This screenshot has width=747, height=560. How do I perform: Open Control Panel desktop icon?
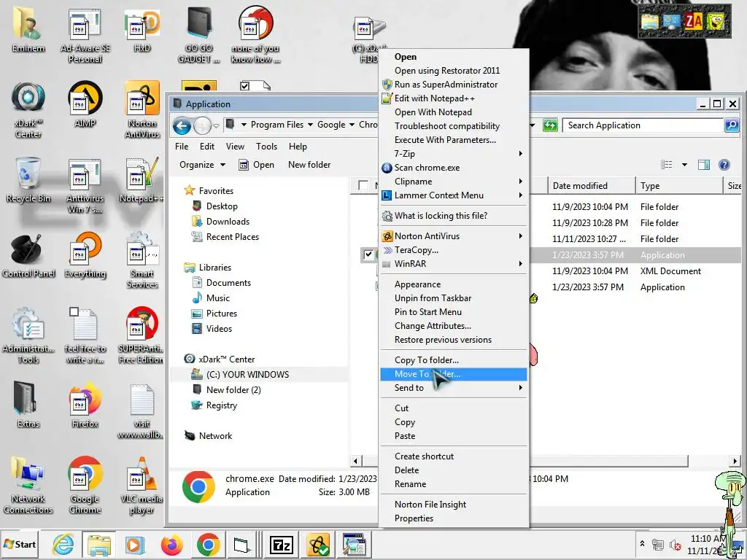[x=28, y=255]
